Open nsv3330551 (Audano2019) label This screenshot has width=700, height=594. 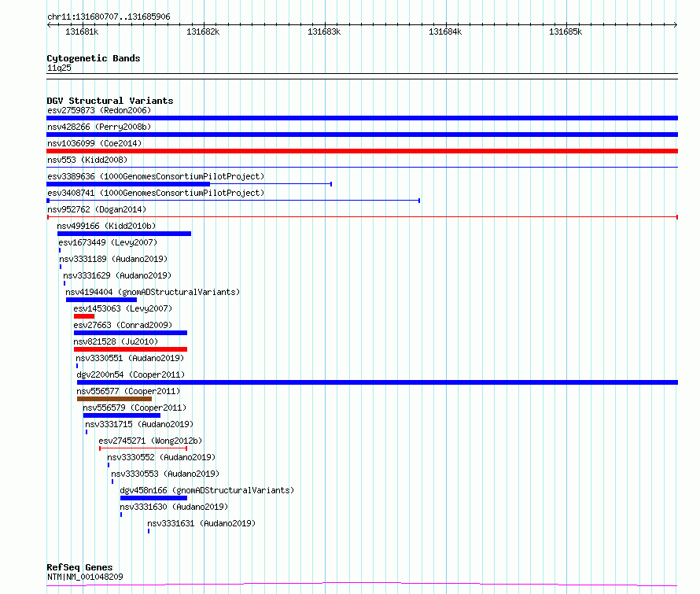click(130, 358)
